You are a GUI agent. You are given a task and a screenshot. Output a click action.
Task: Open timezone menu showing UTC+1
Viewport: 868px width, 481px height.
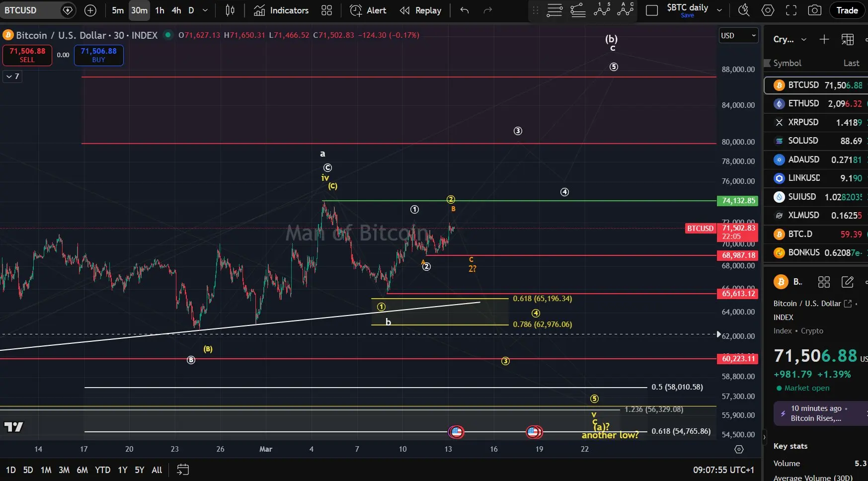coord(723,470)
